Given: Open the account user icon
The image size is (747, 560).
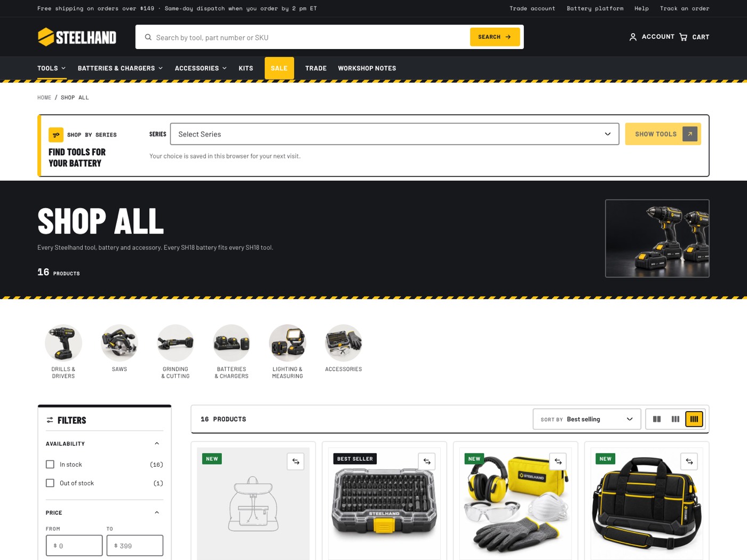Looking at the screenshot, I should coord(633,37).
